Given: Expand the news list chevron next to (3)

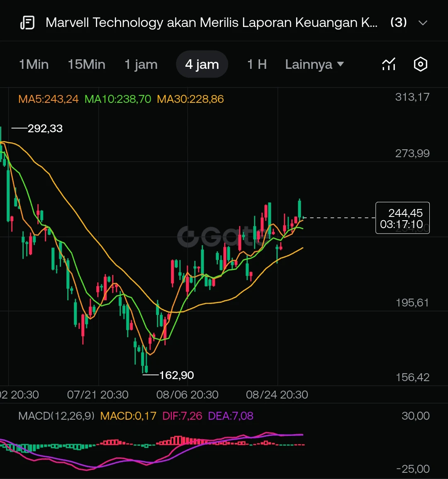Looking at the screenshot, I should [x=423, y=23].
